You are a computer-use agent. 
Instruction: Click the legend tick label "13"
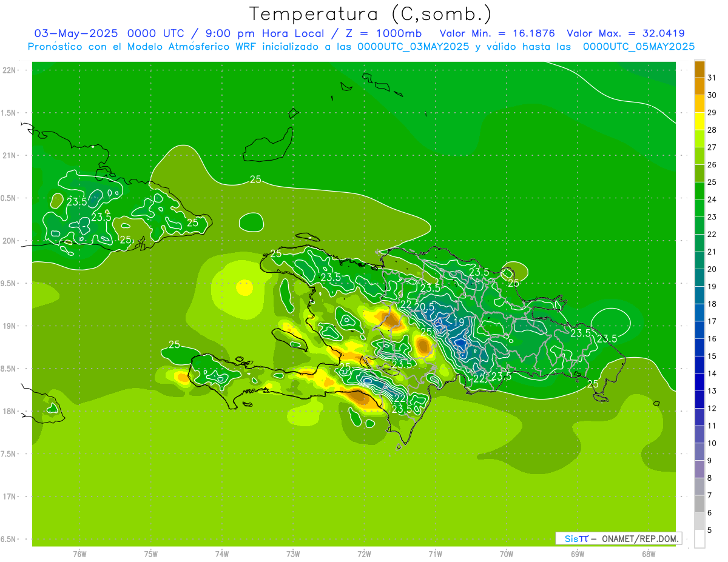pos(712,391)
